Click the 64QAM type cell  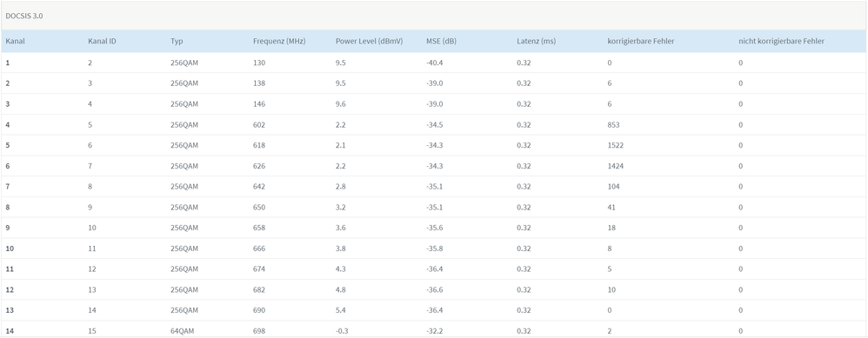[182, 331]
